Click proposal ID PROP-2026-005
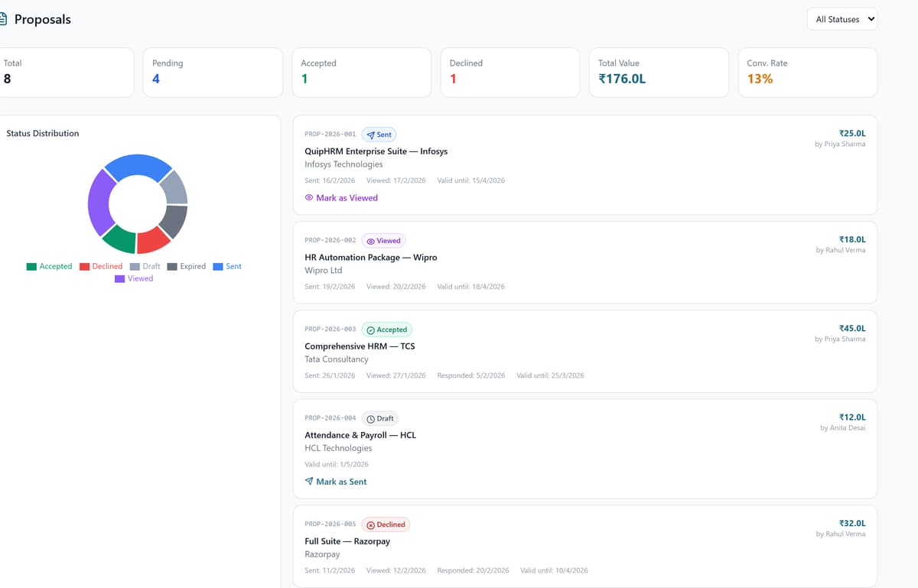This screenshot has width=918, height=588. (x=330, y=525)
